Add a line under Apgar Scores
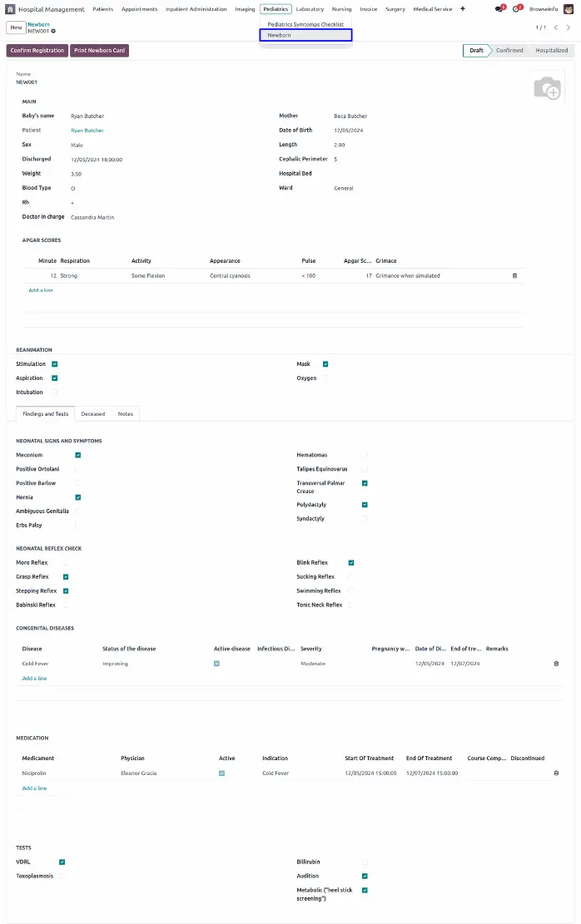Viewport: 581px width, 924px height. point(41,290)
